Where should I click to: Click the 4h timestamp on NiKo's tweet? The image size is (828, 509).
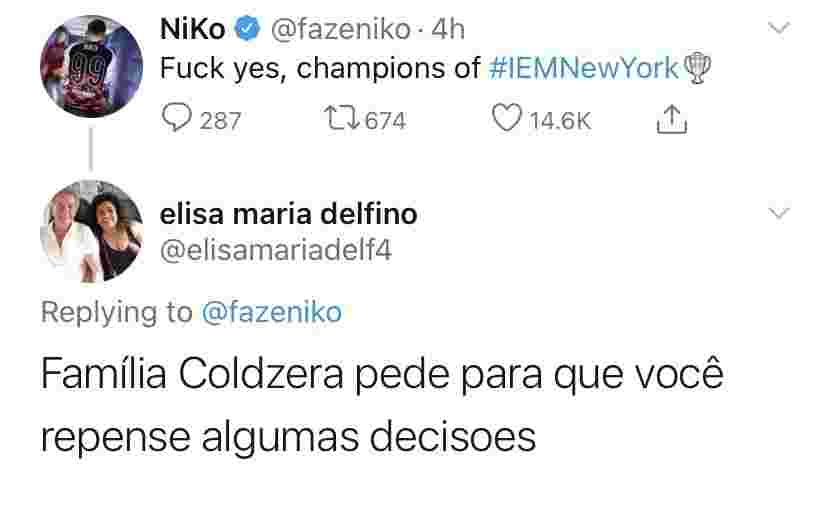[x=445, y=30]
